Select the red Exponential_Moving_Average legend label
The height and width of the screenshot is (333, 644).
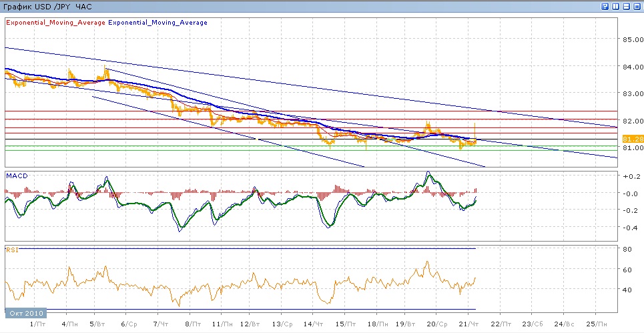55,22
